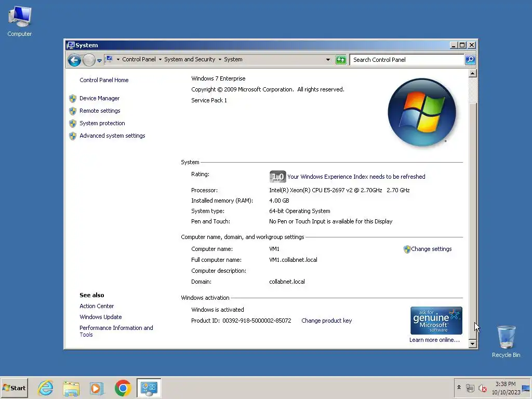Viewport: 532px width, 399px height.
Task: Select Control Panel breadcrumb
Action: tap(139, 59)
